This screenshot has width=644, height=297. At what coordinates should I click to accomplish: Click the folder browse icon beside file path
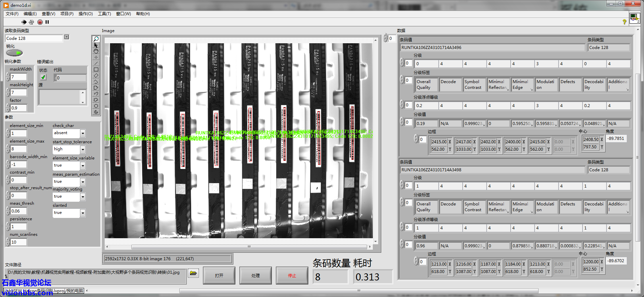coord(193,273)
